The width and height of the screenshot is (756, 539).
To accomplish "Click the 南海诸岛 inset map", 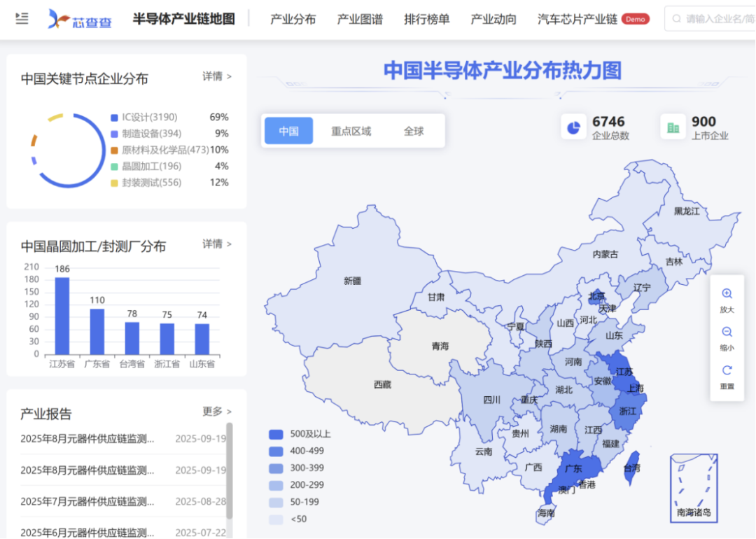I will pos(694,488).
